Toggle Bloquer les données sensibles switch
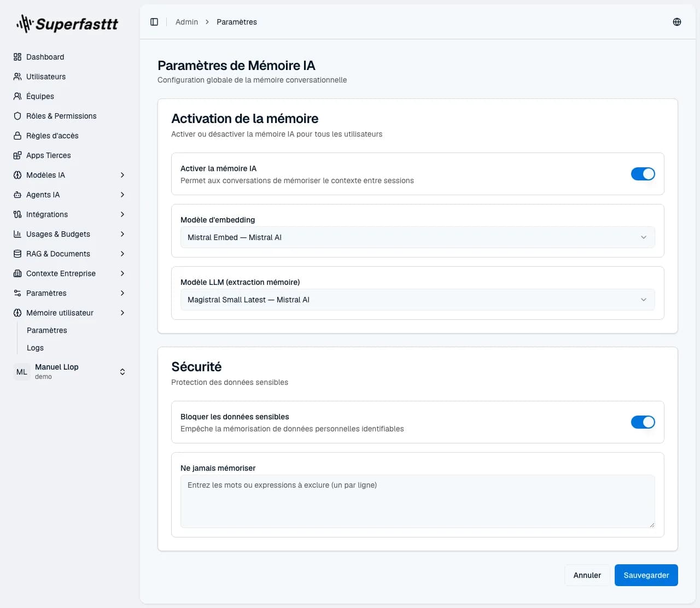Image resolution: width=700 pixels, height=608 pixels. click(x=643, y=422)
